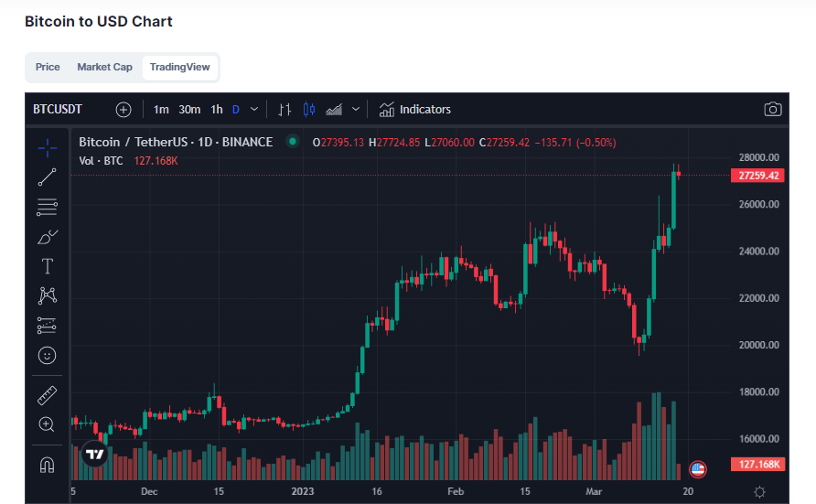Click the Bitcoin / TetherUS chart title
Screen dimensions: 816x504
click(x=176, y=142)
